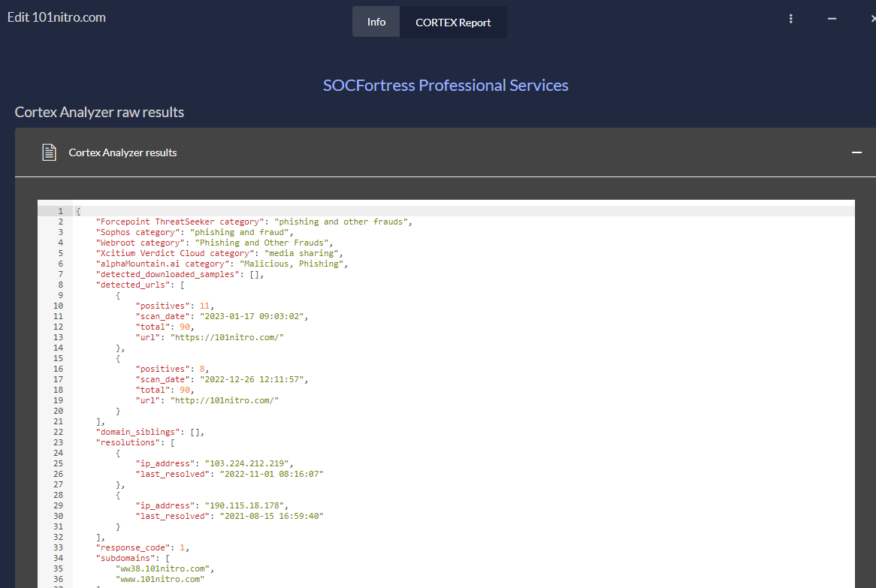Click the Edit 101nitro.com title
Image resolution: width=876 pixels, height=588 pixels.
coord(56,17)
